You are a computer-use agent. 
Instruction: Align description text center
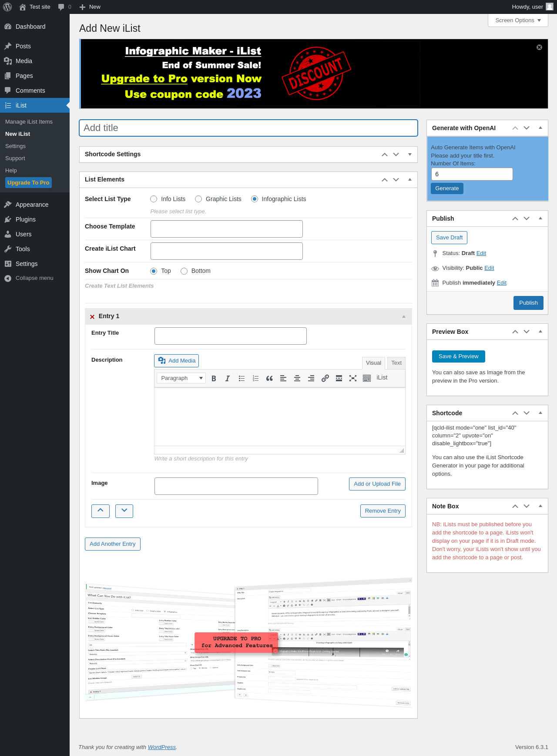(x=297, y=378)
